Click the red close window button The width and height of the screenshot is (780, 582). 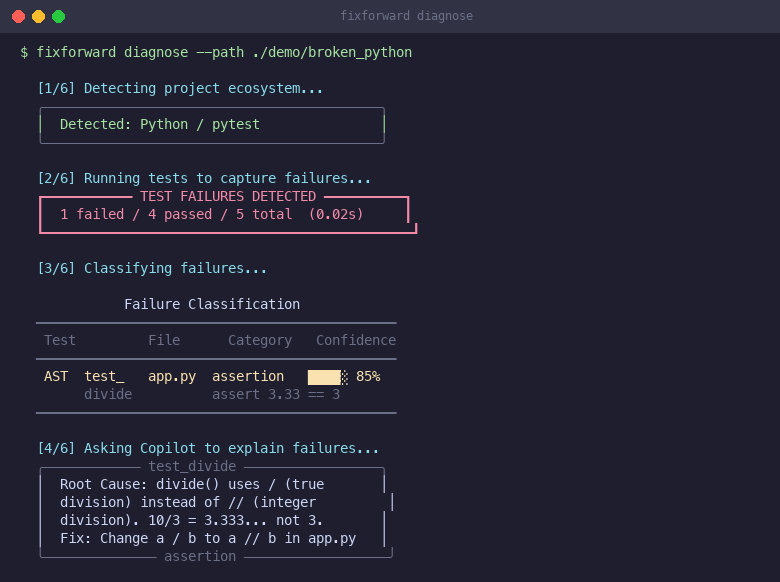[x=18, y=16]
